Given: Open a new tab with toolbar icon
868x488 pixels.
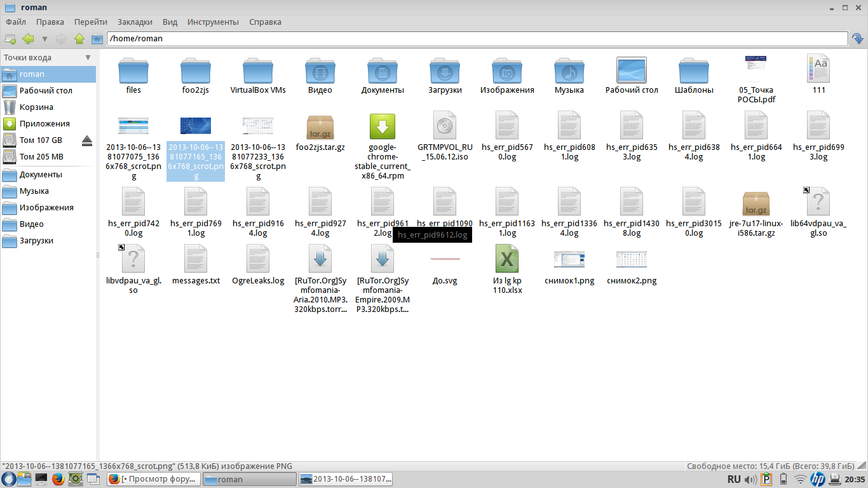Looking at the screenshot, I should [x=10, y=39].
